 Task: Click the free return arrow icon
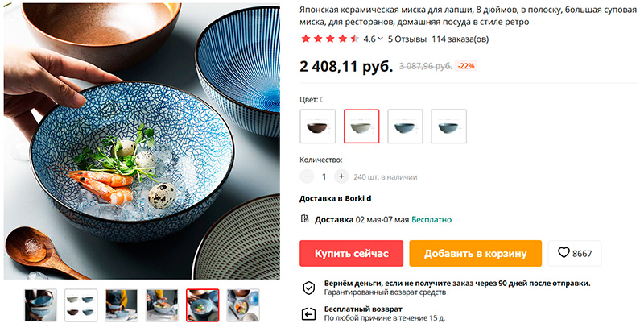(308, 313)
